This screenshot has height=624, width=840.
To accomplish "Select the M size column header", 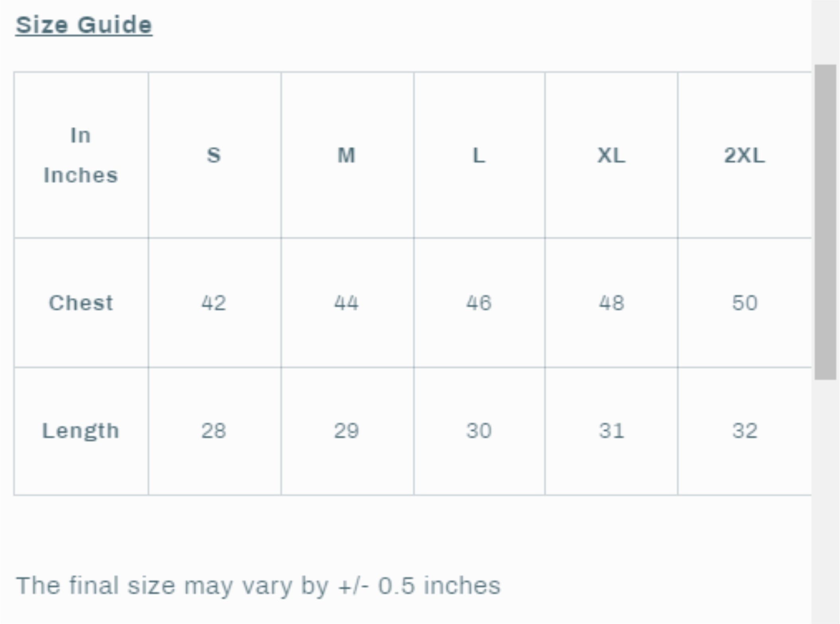I will pos(347,155).
